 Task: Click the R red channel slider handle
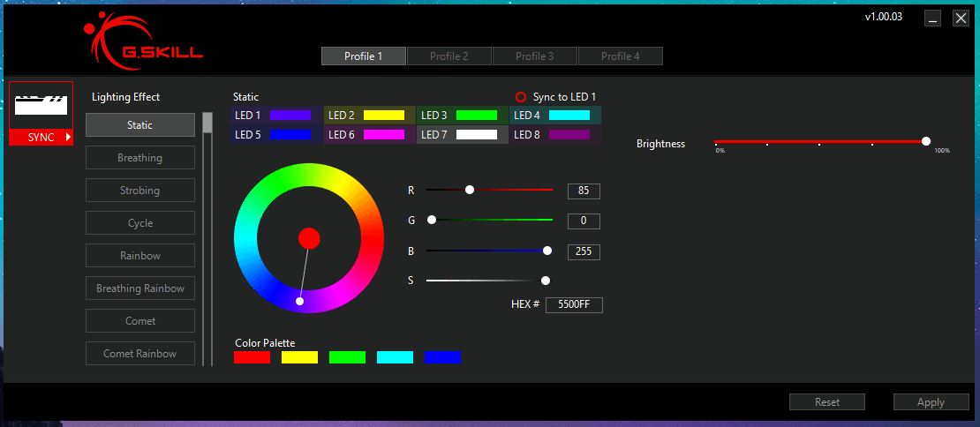click(x=470, y=190)
